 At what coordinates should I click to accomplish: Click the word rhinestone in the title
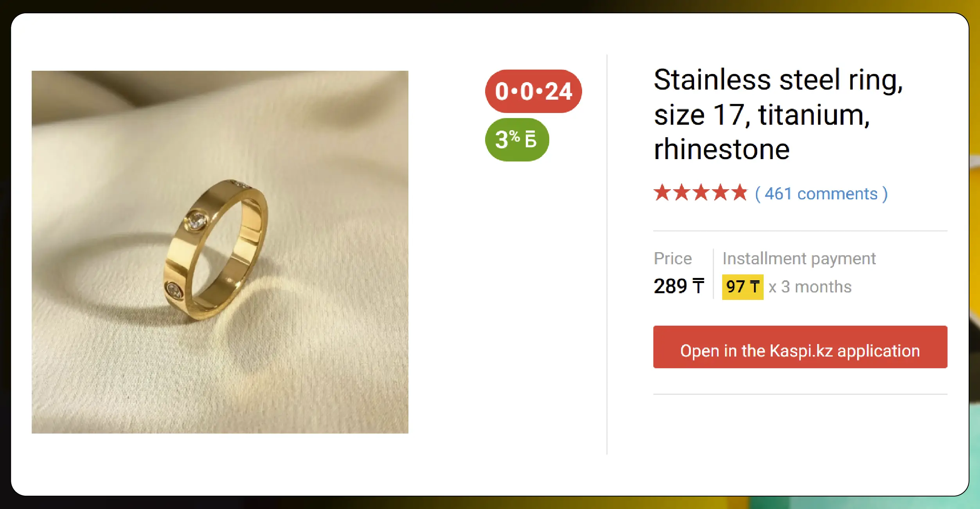(x=722, y=150)
